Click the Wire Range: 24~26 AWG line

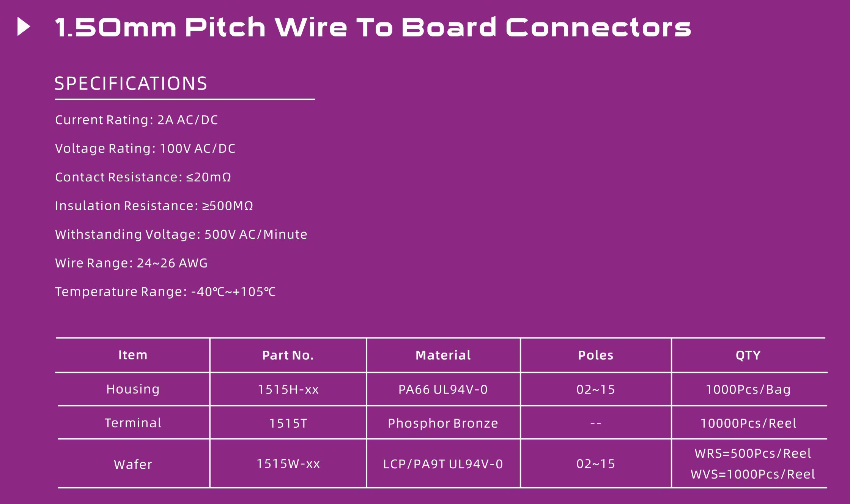click(132, 263)
